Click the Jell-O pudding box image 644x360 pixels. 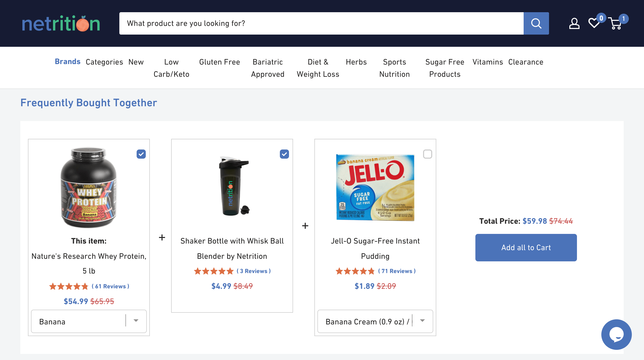pyautogui.click(x=375, y=188)
